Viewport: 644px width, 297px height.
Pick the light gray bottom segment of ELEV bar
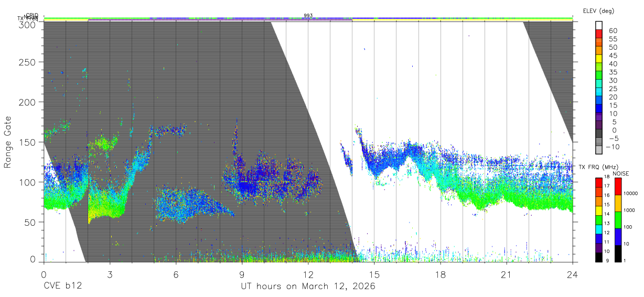(x=599, y=150)
